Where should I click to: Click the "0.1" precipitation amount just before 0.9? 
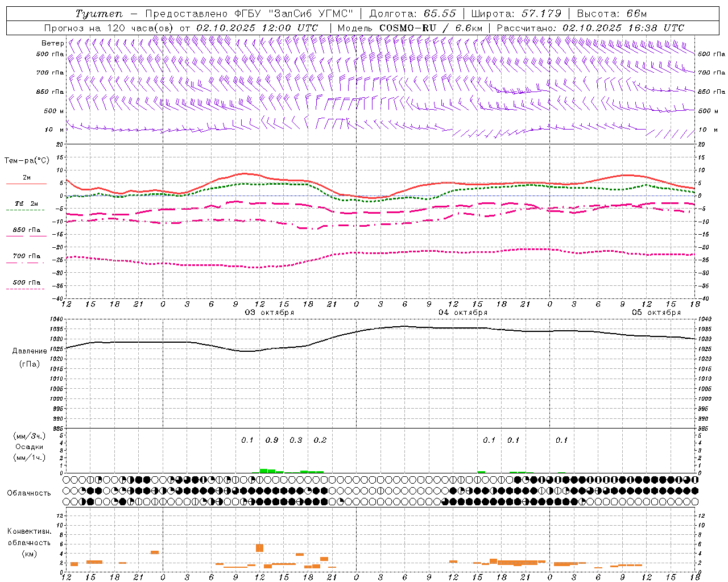(x=247, y=440)
